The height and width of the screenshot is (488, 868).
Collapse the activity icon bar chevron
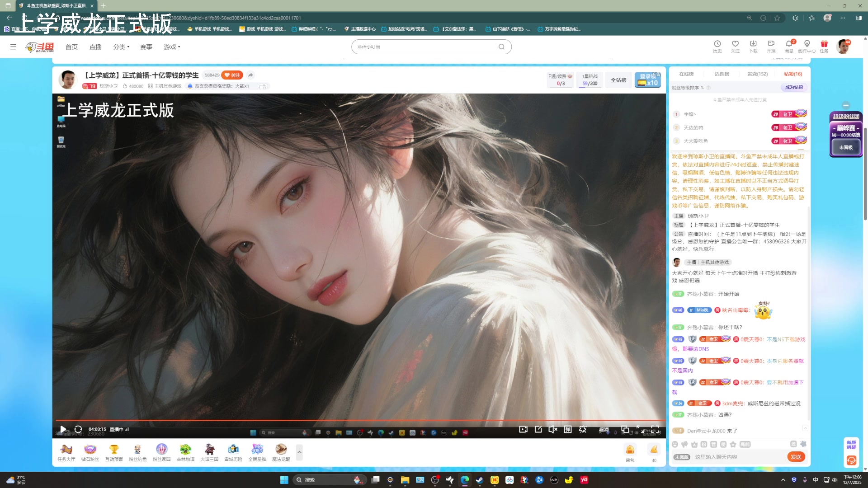tap(299, 452)
